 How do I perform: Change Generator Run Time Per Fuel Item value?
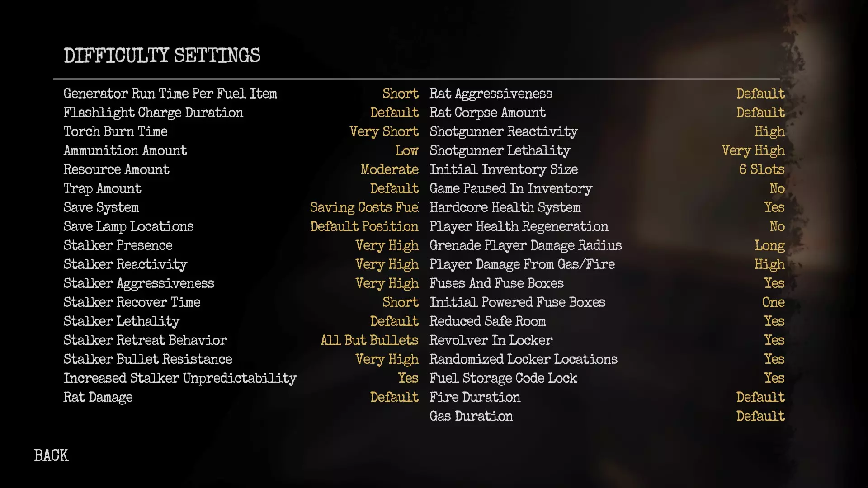pyautogui.click(x=400, y=94)
